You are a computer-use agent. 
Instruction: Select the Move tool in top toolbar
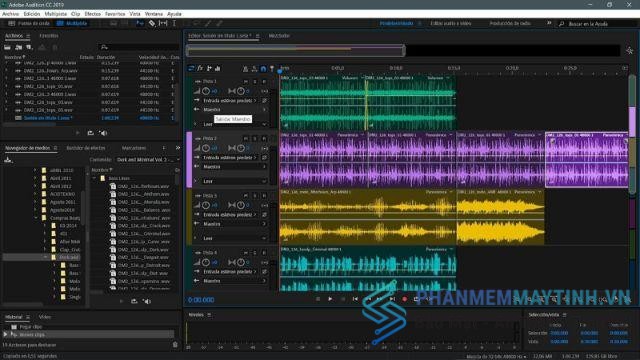point(140,23)
